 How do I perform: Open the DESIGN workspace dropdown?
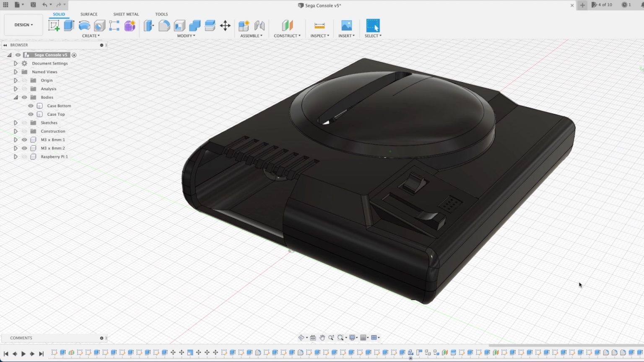tap(23, 24)
